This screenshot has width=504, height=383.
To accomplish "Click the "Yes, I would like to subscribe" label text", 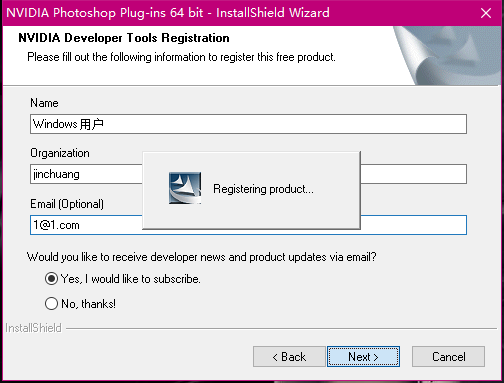I will (131, 279).
